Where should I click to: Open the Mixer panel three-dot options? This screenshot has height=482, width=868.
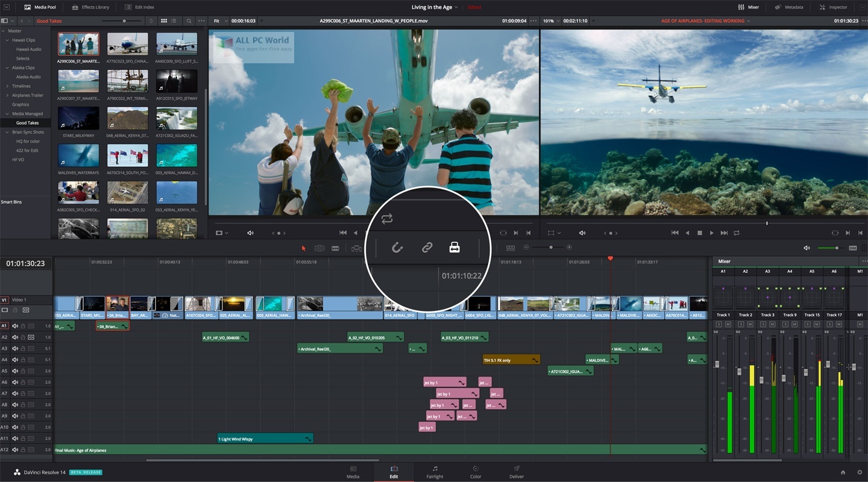coord(864,261)
